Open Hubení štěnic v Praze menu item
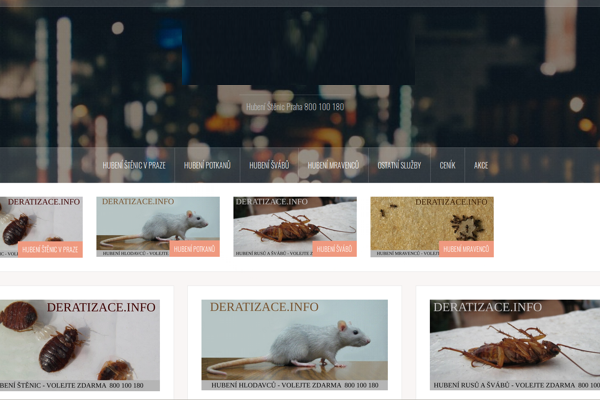This screenshot has width=600, height=400. (134, 165)
